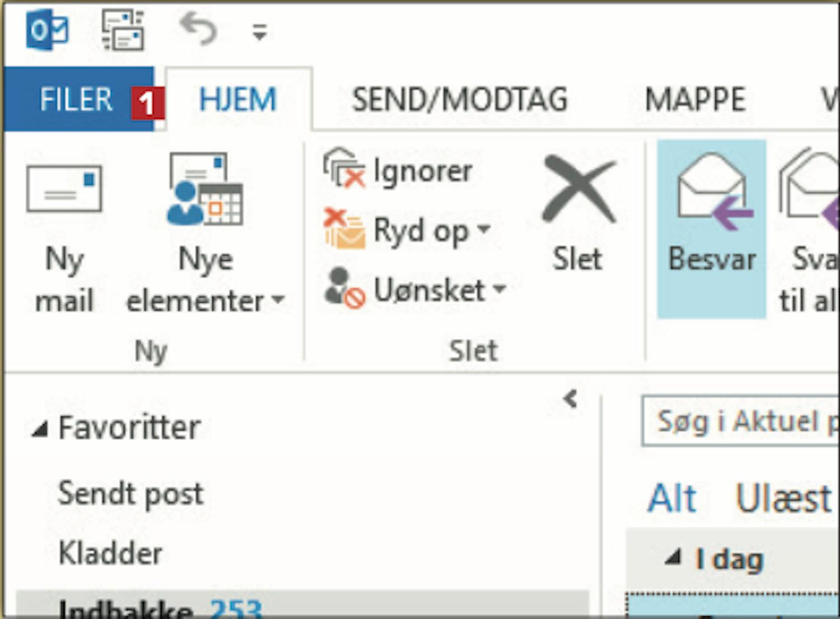Click the Søg i Aktuel search field
Viewport: 840px width, 619px height.
click(x=740, y=421)
